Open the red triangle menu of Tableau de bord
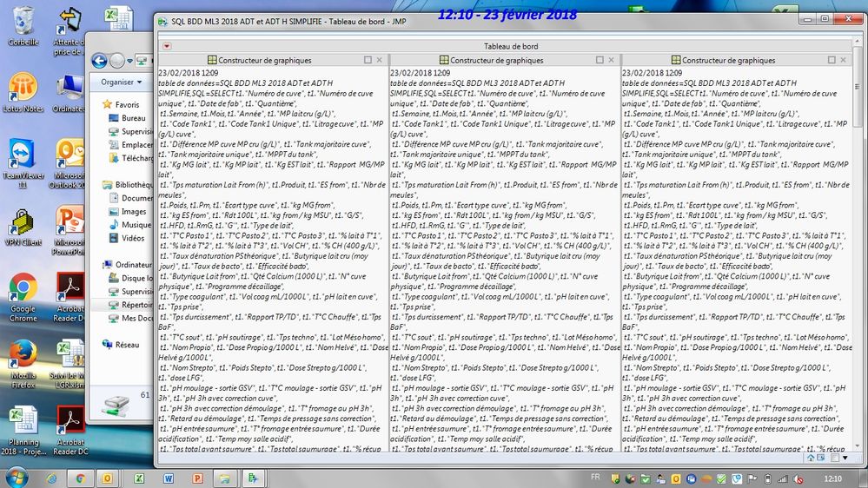Viewport: 868px width, 488px height. tap(167, 46)
